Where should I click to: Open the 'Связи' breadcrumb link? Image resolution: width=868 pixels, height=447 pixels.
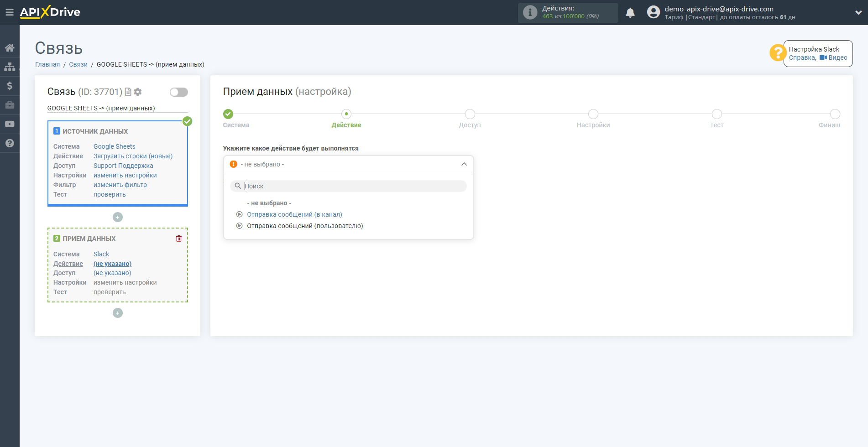(78, 64)
